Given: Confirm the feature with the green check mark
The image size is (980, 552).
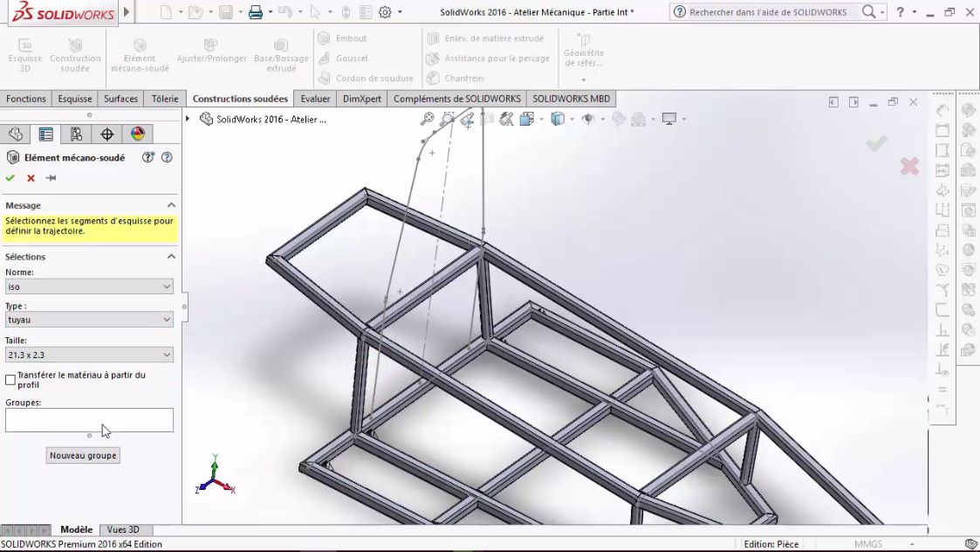Looking at the screenshot, I should (x=10, y=177).
